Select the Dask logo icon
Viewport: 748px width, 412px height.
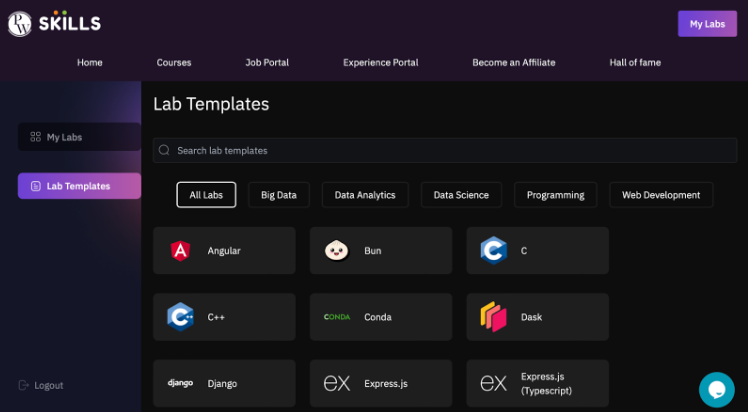pyautogui.click(x=493, y=317)
